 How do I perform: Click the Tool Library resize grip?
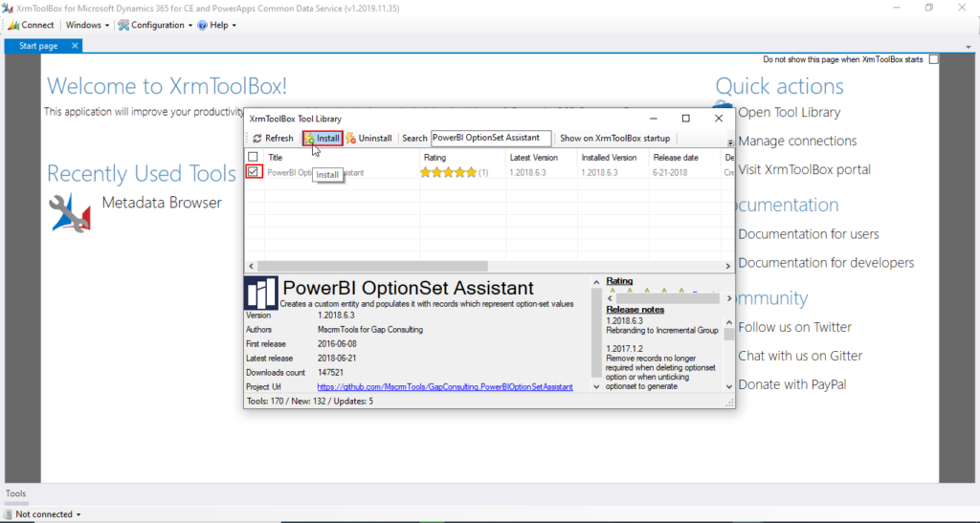[x=729, y=403]
